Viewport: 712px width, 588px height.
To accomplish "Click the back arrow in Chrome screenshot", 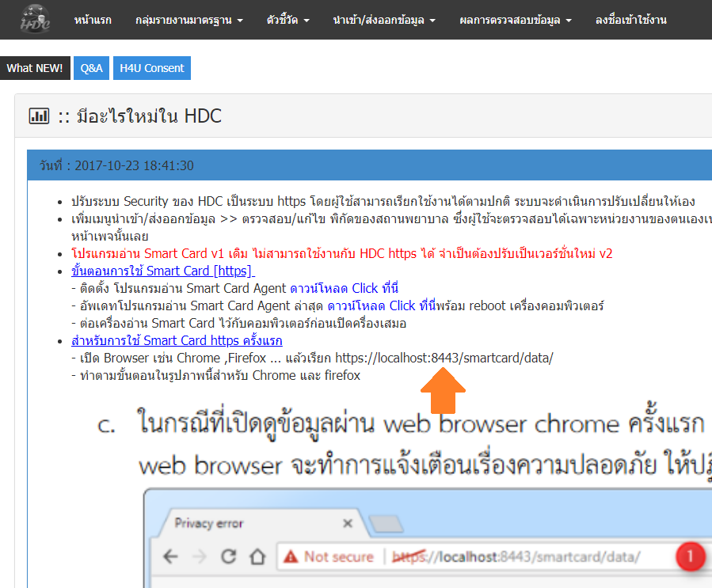I will click(x=170, y=556).
